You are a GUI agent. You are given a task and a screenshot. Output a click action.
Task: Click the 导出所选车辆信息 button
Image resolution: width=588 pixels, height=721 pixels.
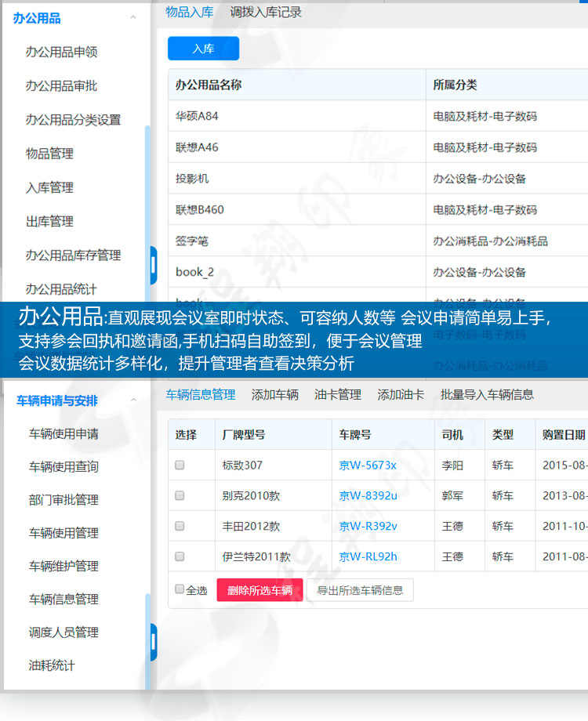click(360, 590)
